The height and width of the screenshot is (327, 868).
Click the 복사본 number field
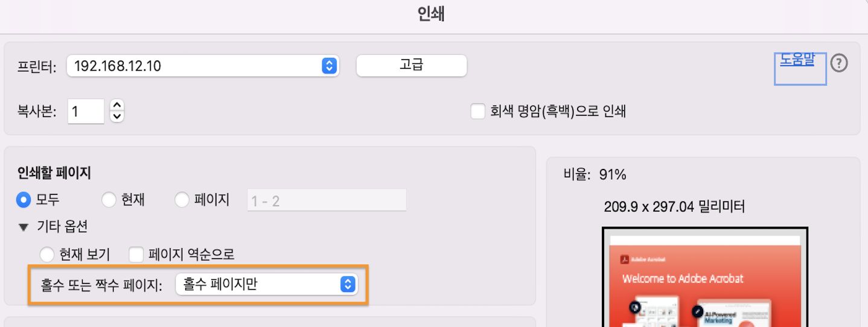(86, 112)
